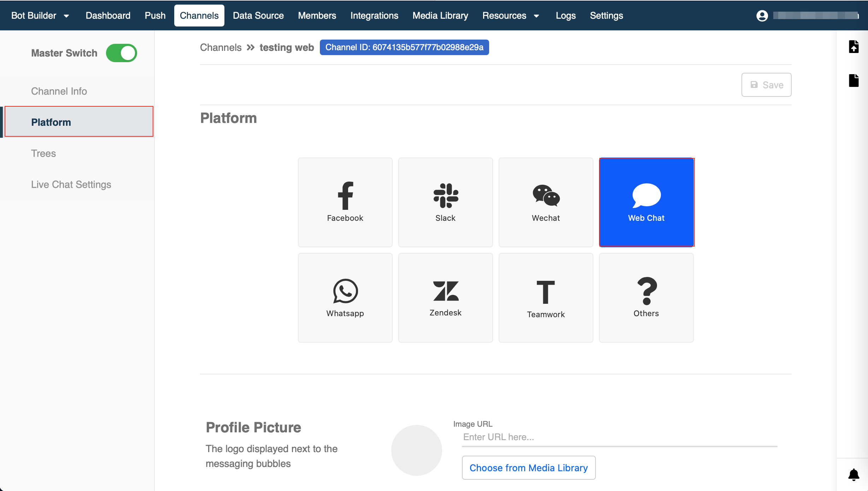Go to the Push menu item
This screenshot has height=491, width=868.
click(155, 16)
